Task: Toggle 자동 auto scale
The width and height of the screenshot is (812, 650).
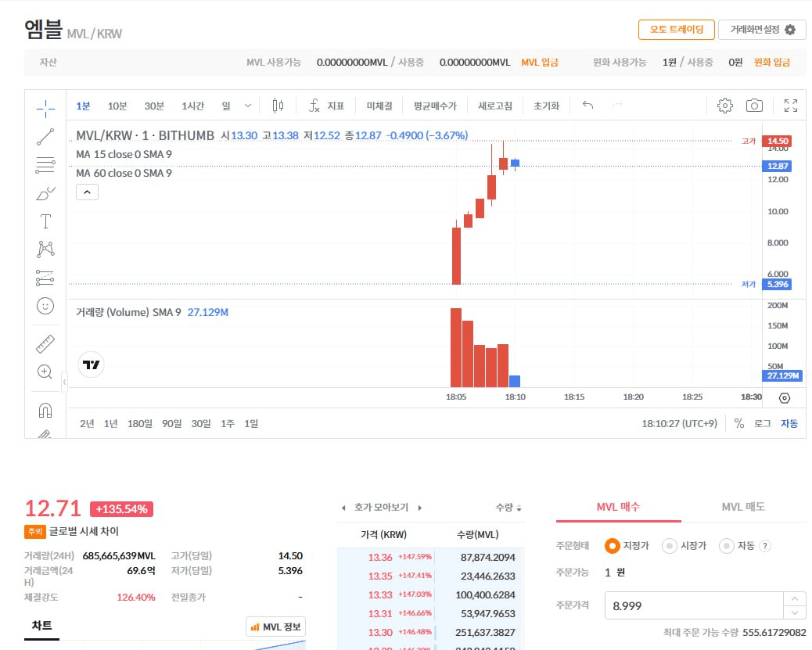Action: tap(789, 424)
